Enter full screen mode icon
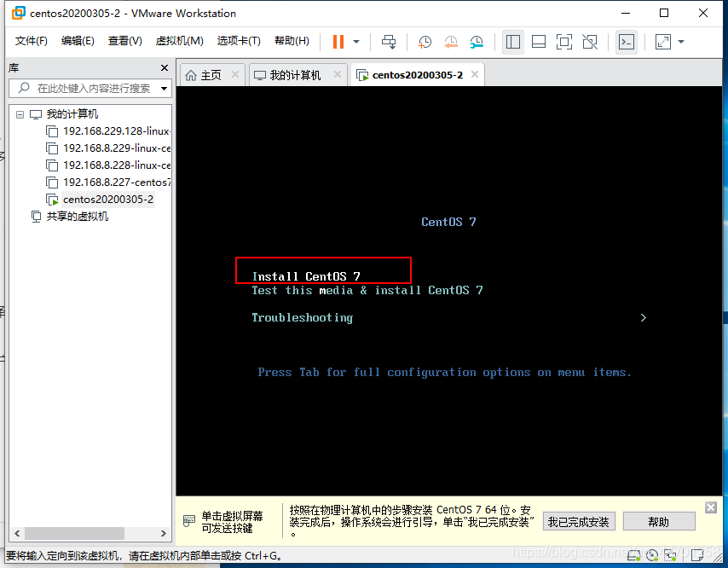 point(564,42)
